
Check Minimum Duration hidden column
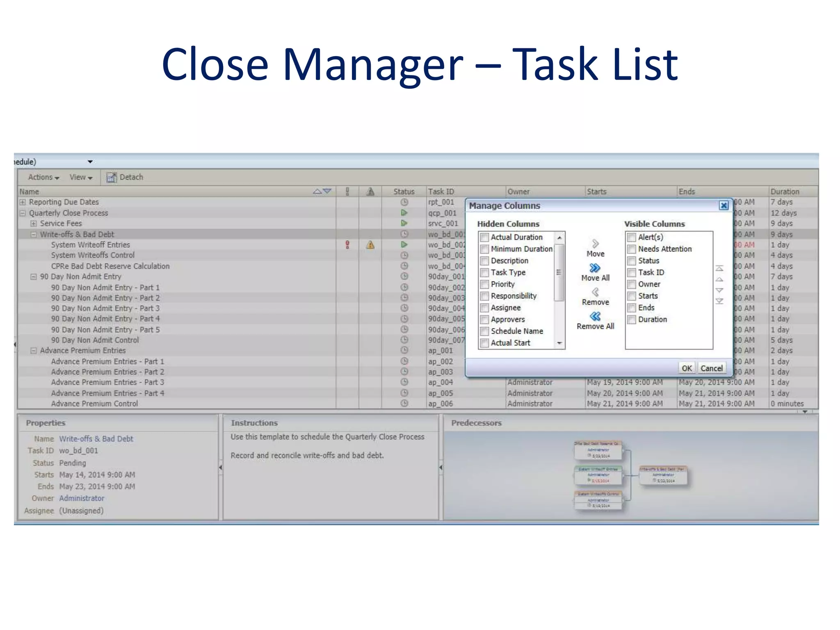(484, 249)
